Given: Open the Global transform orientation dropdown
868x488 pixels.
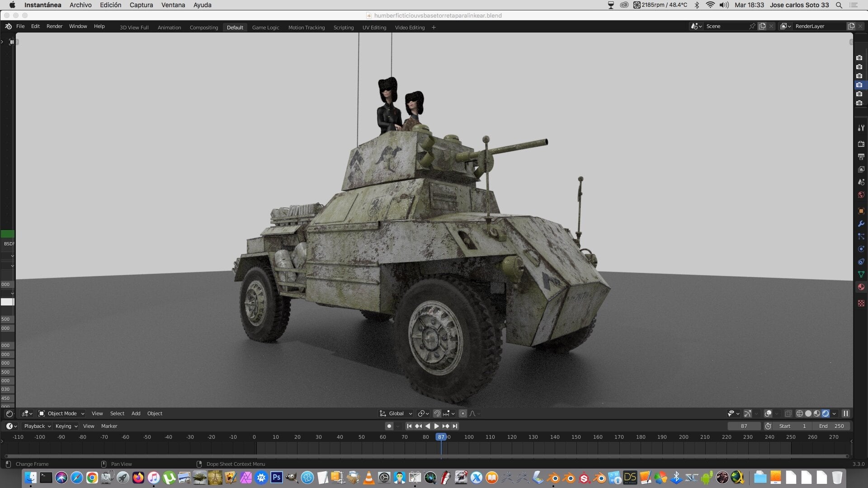Looking at the screenshot, I should click(x=396, y=413).
